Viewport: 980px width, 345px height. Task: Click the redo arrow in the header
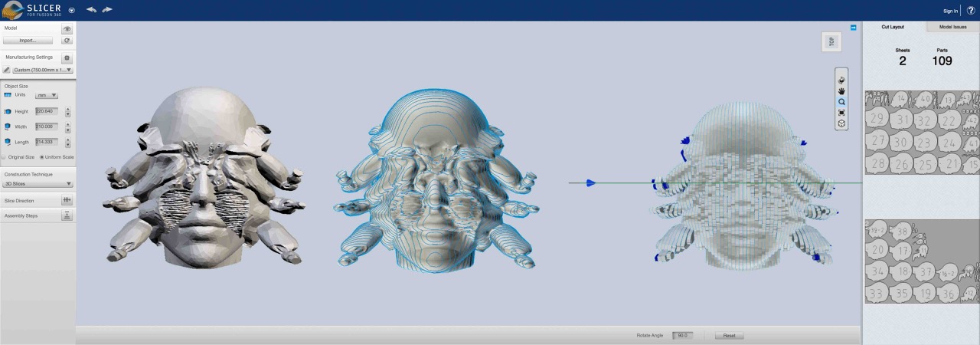(x=107, y=10)
